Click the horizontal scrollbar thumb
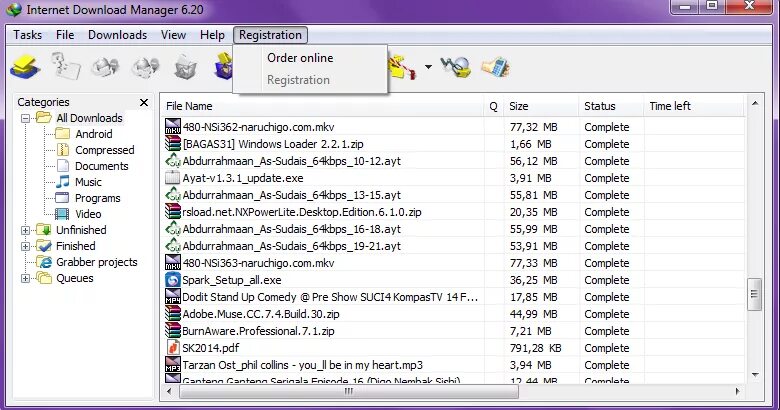Screen dimensions: 780x410 point(349,391)
